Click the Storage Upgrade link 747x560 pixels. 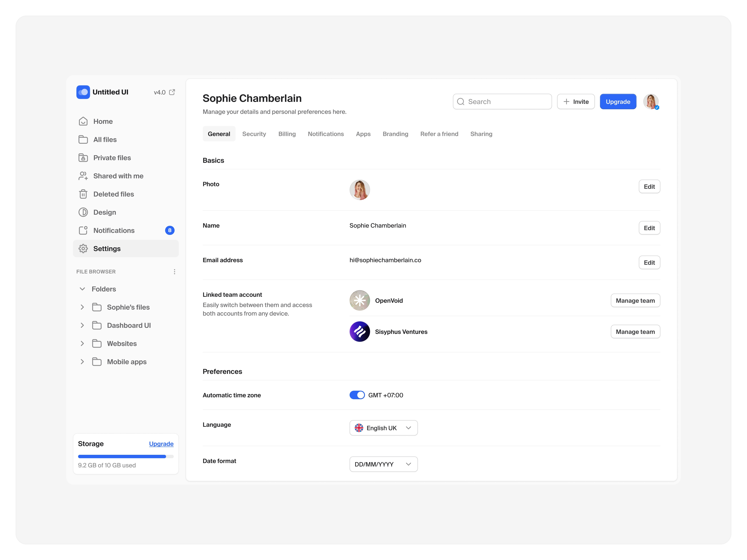point(161,444)
